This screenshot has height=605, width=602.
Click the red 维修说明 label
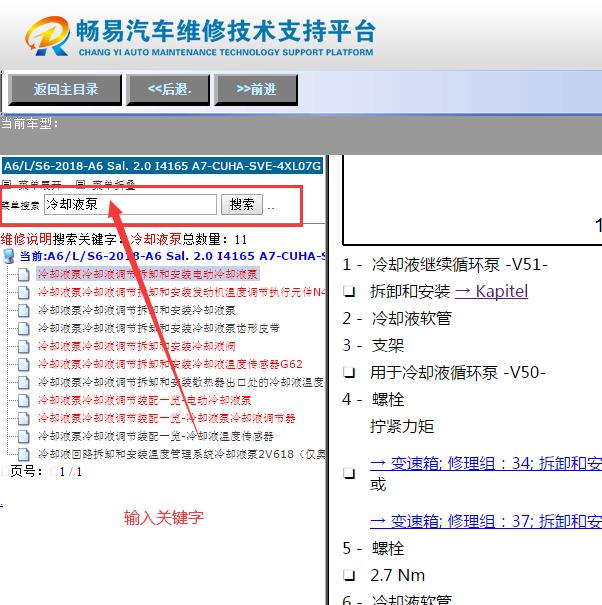[x=26, y=239]
